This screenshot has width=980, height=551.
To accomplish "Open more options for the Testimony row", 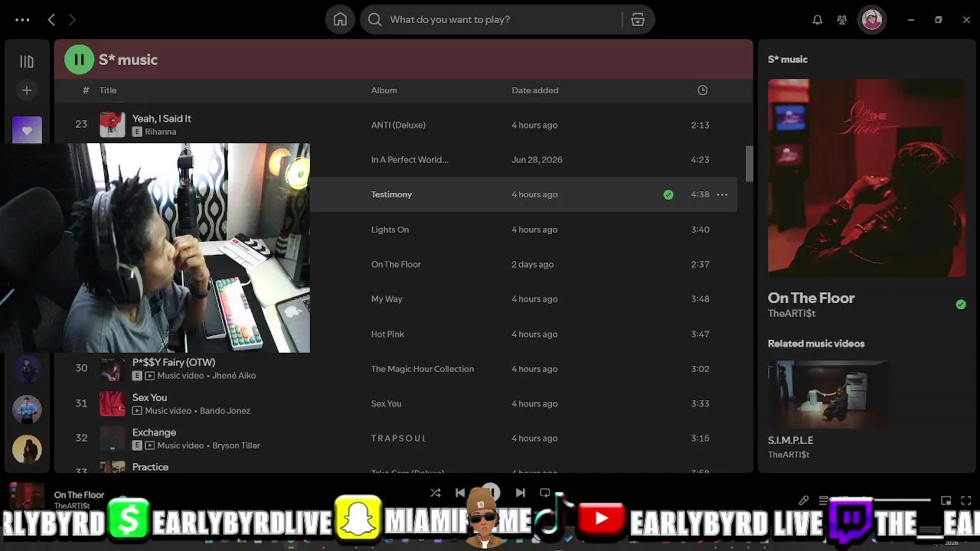I will [722, 194].
